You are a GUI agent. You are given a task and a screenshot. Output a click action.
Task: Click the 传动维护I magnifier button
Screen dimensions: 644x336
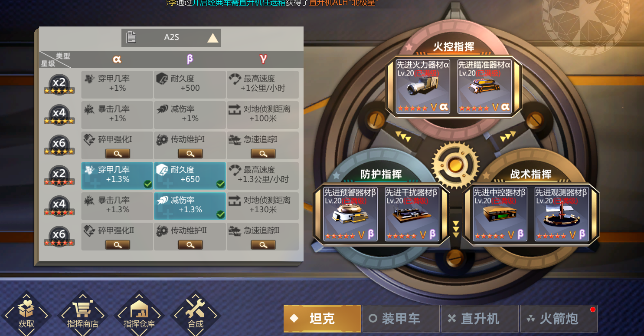coord(190,153)
